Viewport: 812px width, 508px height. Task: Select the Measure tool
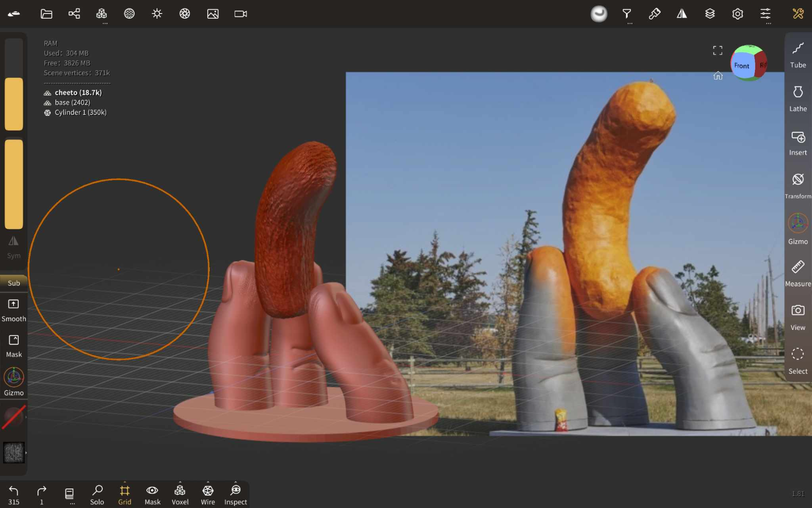tap(798, 273)
